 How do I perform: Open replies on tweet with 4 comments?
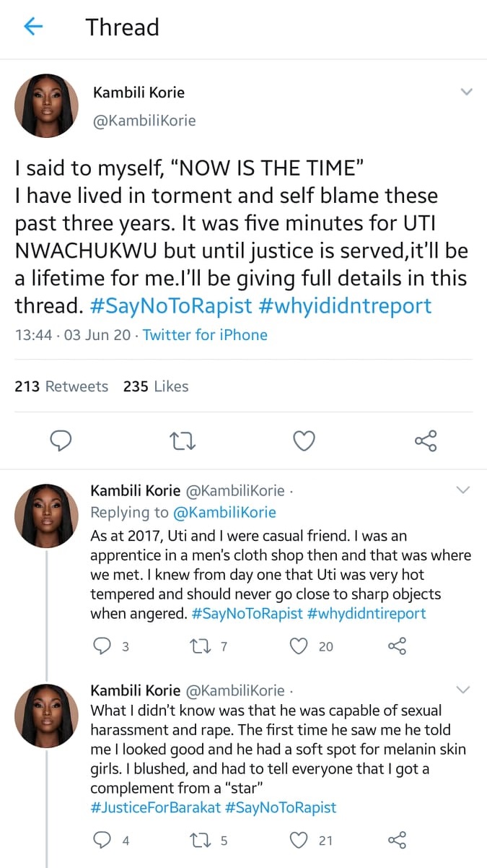(x=103, y=841)
